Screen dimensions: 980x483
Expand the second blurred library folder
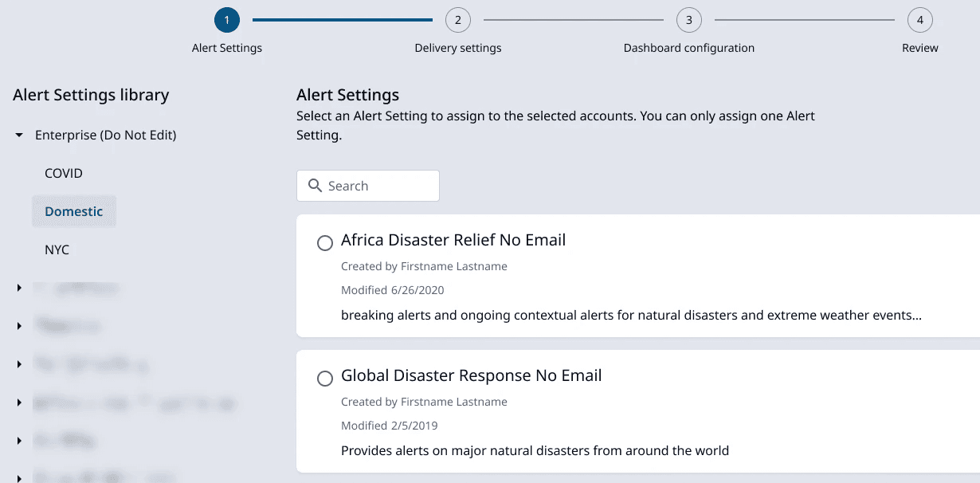pos(19,326)
